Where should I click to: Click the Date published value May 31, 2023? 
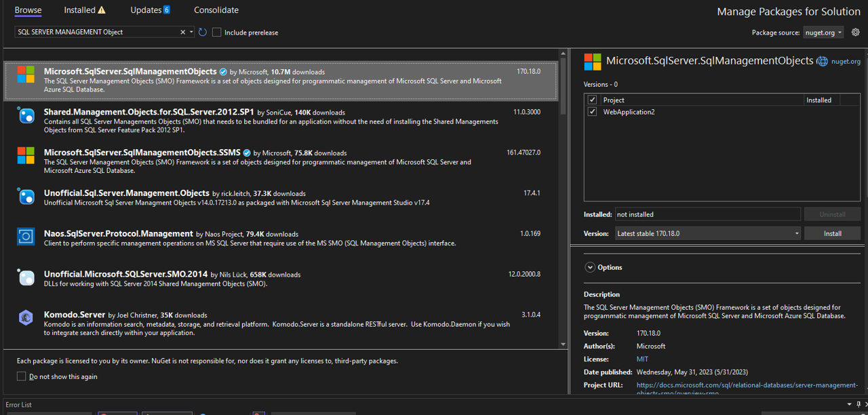[692, 372]
